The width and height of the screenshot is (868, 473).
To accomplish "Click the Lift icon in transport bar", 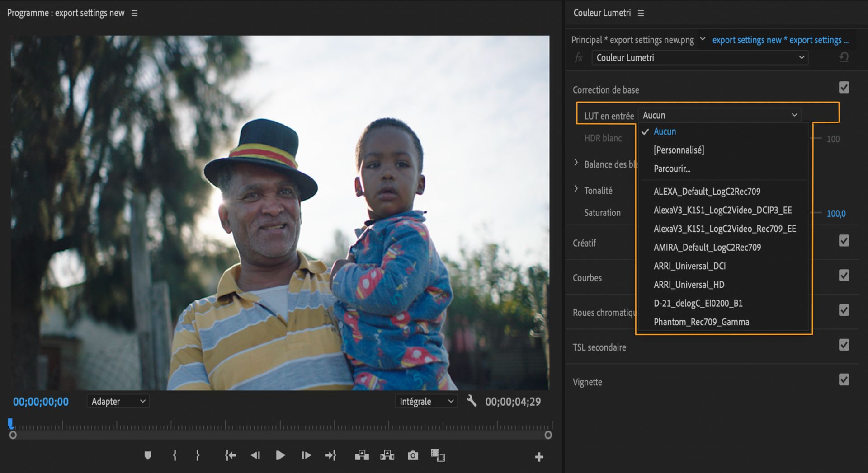I will [x=362, y=455].
